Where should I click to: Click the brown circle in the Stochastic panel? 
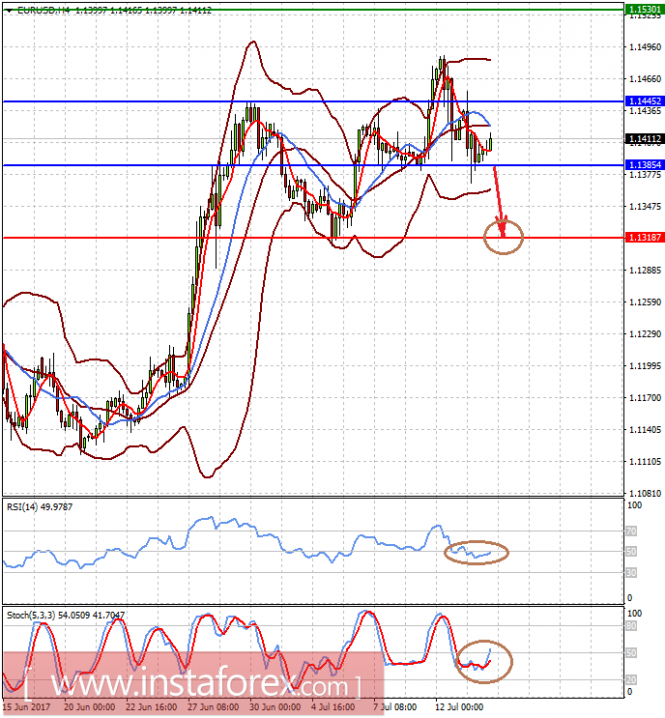482,661
